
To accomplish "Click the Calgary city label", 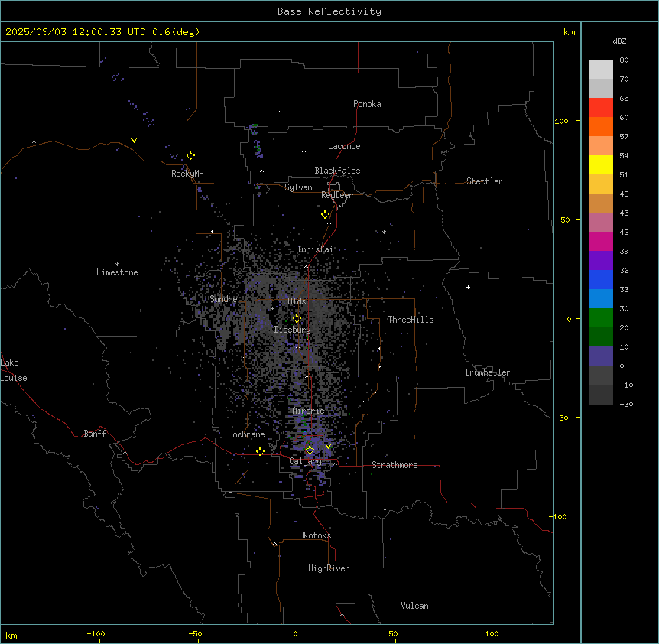I will pyautogui.click(x=305, y=461).
